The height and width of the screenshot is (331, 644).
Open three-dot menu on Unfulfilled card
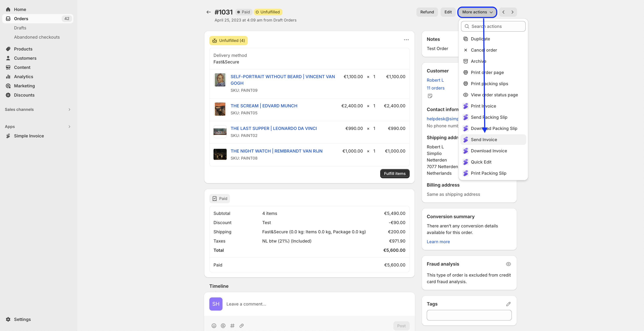point(406,40)
